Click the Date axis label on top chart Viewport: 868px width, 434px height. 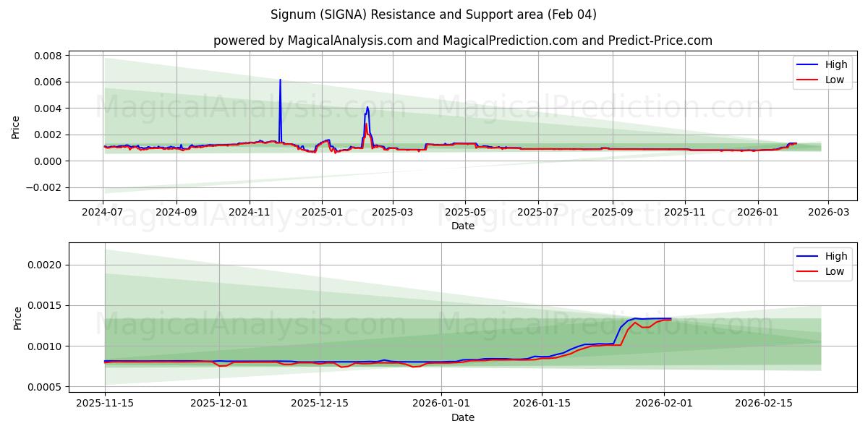(x=463, y=226)
